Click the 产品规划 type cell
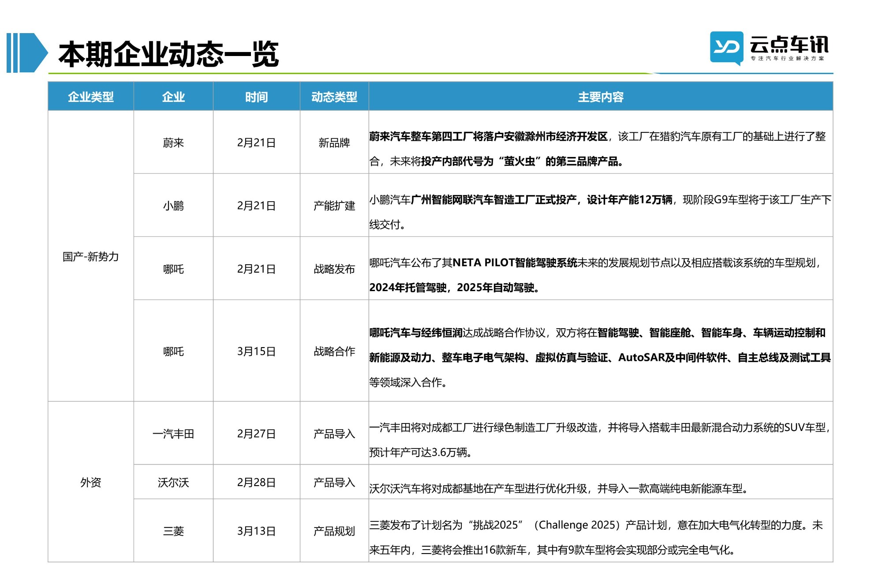The height and width of the screenshot is (588, 882). point(334,531)
